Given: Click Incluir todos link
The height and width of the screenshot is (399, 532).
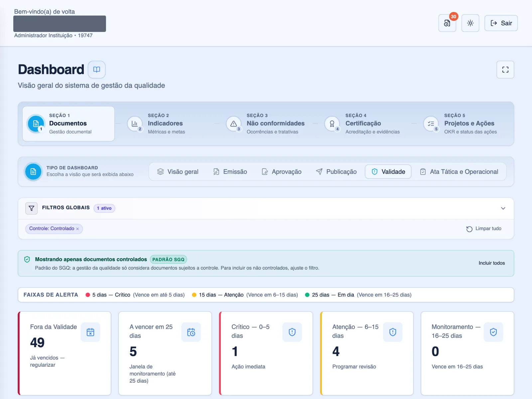Looking at the screenshot, I should (491, 263).
